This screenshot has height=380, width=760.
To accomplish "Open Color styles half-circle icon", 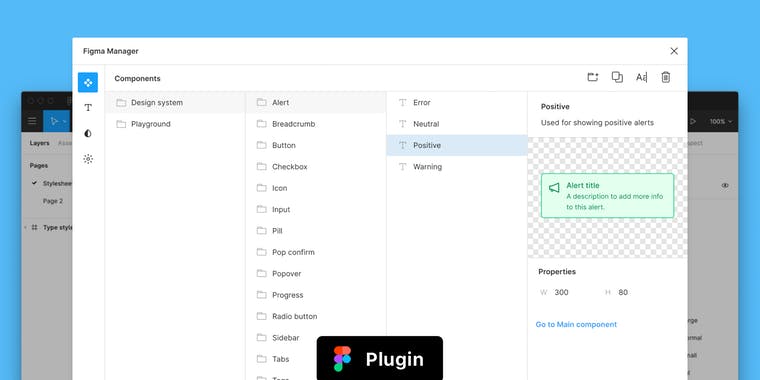I will tap(88, 133).
